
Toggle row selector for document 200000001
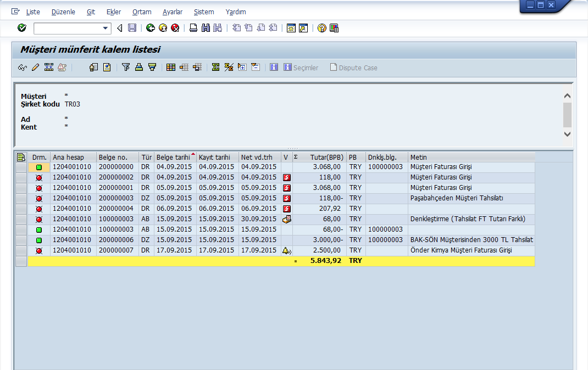pyautogui.click(x=21, y=188)
